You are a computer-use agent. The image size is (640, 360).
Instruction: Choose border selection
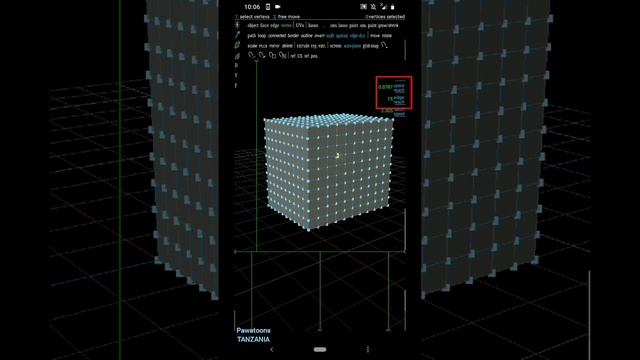293,36
